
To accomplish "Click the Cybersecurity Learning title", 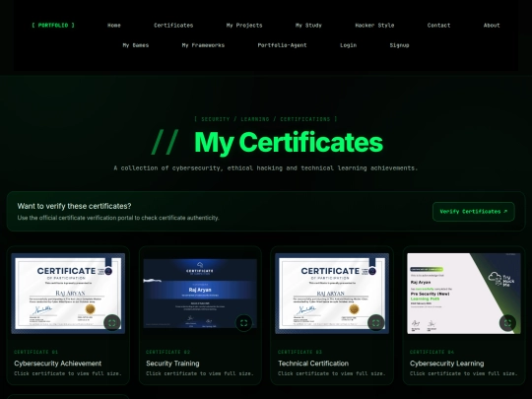I will (447, 364).
